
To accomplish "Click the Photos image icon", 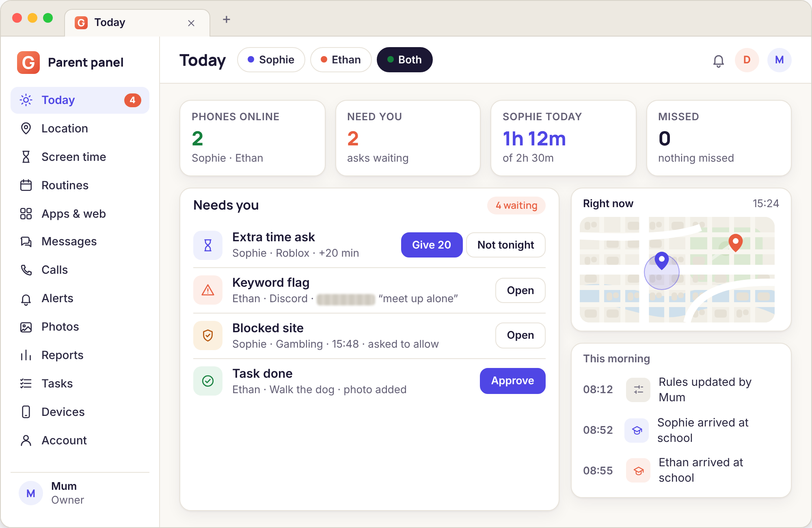I will pos(26,327).
